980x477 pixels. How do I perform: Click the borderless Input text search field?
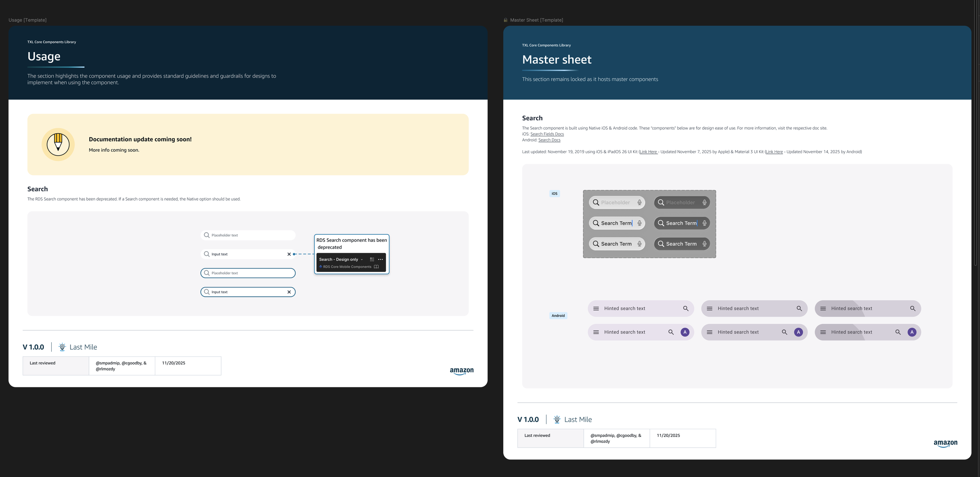tap(248, 254)
